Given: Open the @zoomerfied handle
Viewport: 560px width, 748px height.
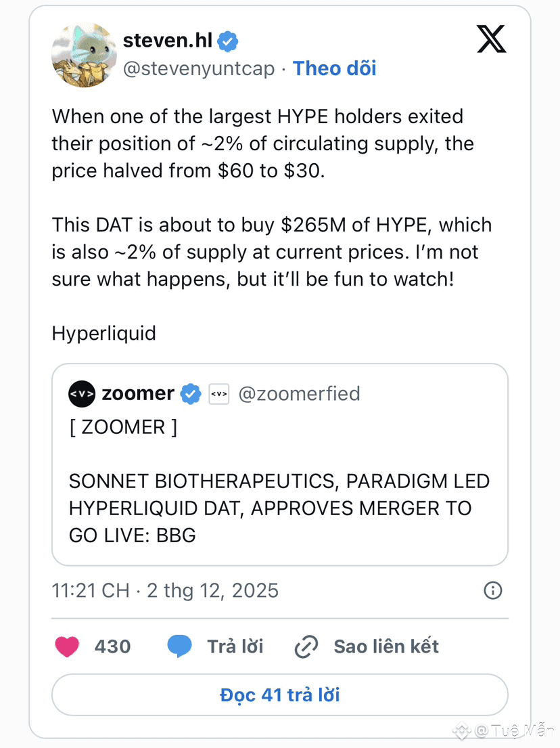Looking at the screenshot, I should pyautogui.click(x=299, y=393).
